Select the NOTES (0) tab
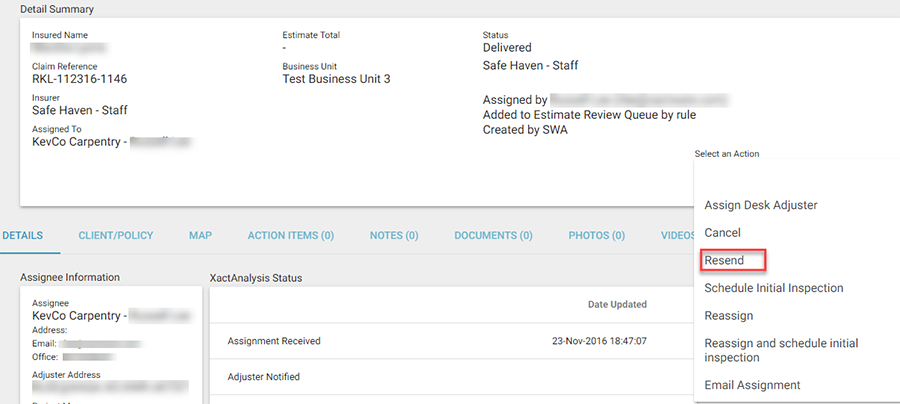 pos(394,236)
